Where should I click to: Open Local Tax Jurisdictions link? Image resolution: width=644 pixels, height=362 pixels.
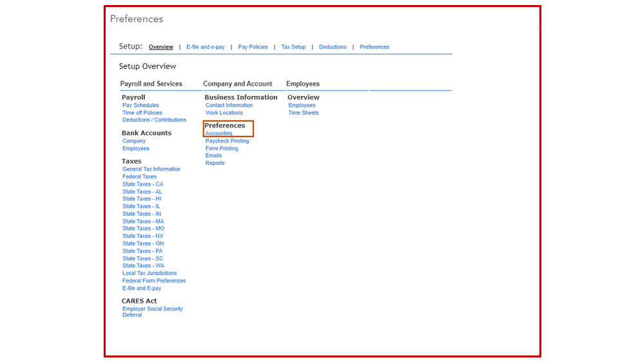[x=150, y=273]
